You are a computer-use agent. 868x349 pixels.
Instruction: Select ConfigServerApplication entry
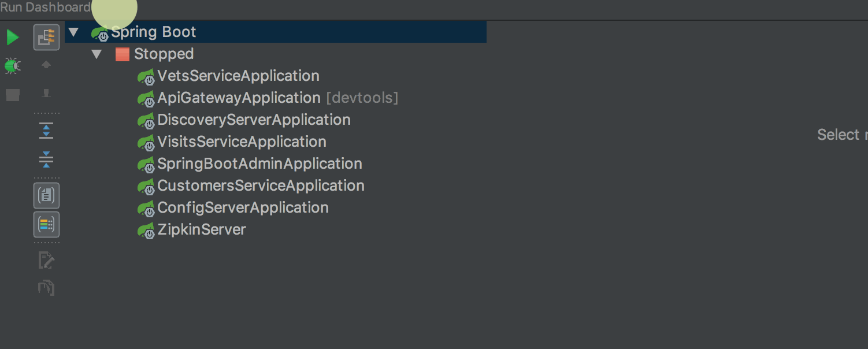pyautogui.click(x=243, y=207)
